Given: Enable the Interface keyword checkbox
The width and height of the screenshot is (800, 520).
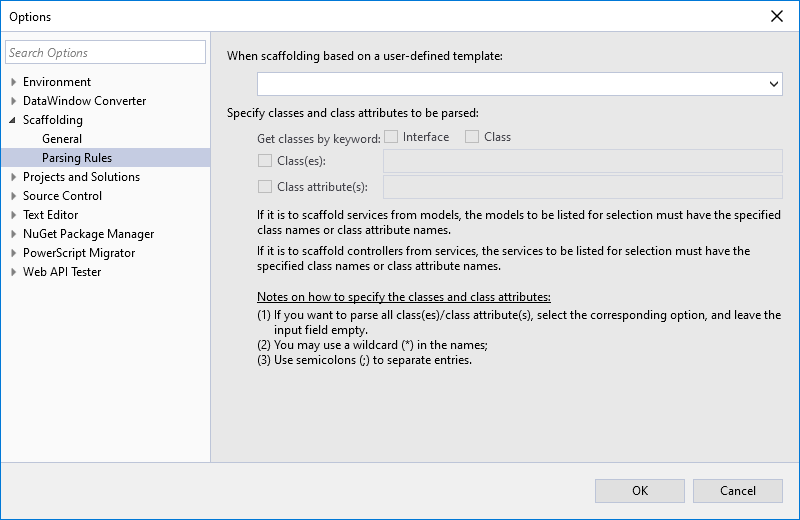Looking at the screenshot, I should 392,137.
